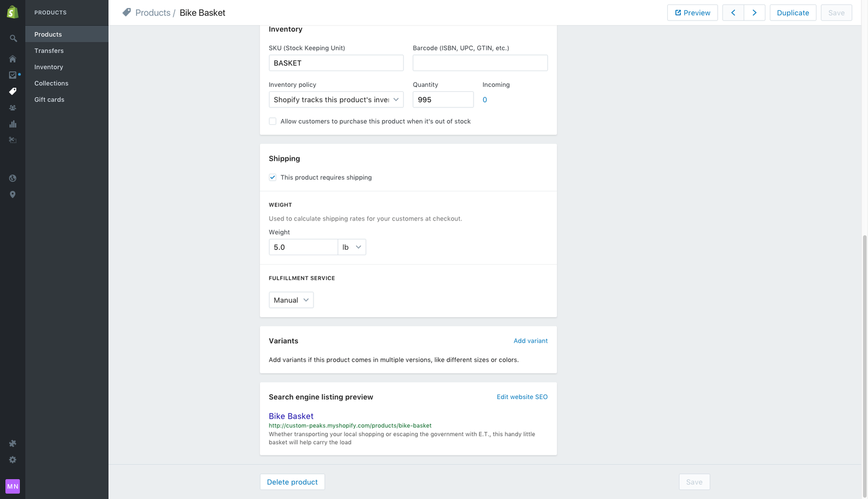The height and width of the screenshot is (499, 868).
Task: Open the Customers icon in sidebar
Action: point(12,108)
